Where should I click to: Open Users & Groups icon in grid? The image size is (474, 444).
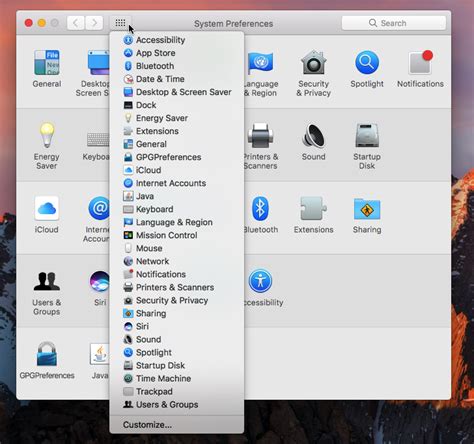point(47,281)
